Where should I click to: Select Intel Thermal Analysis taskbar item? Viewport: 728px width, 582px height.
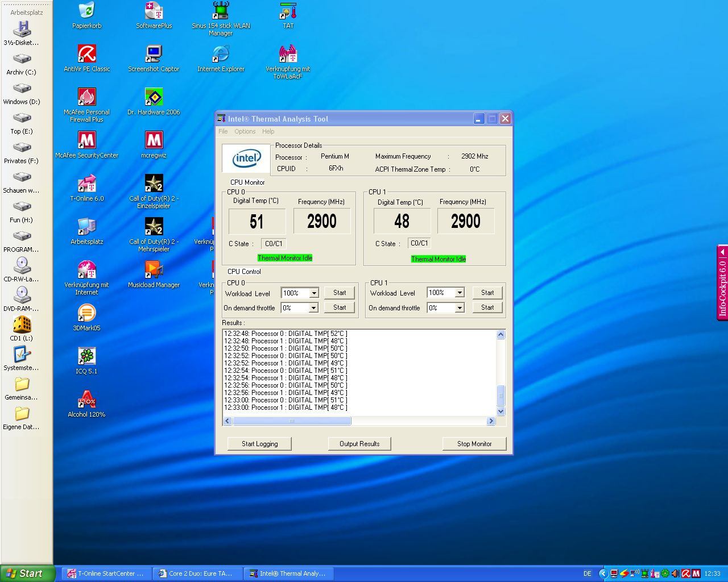point(288,573)
